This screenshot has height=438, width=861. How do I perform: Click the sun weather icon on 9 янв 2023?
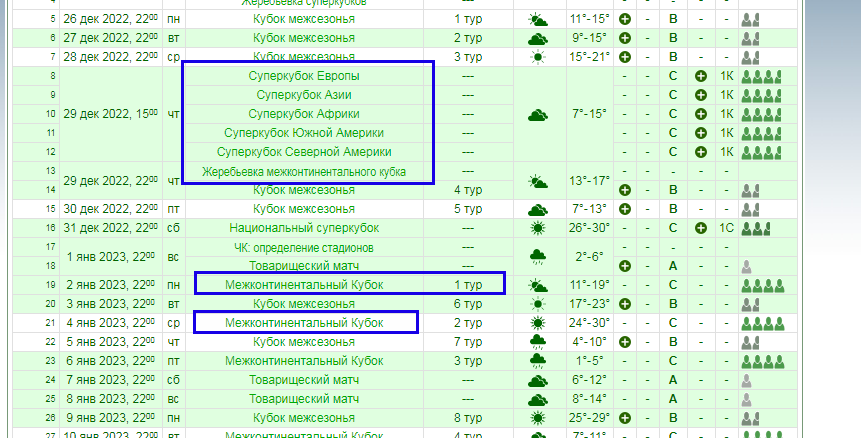(x=538, y=418)
